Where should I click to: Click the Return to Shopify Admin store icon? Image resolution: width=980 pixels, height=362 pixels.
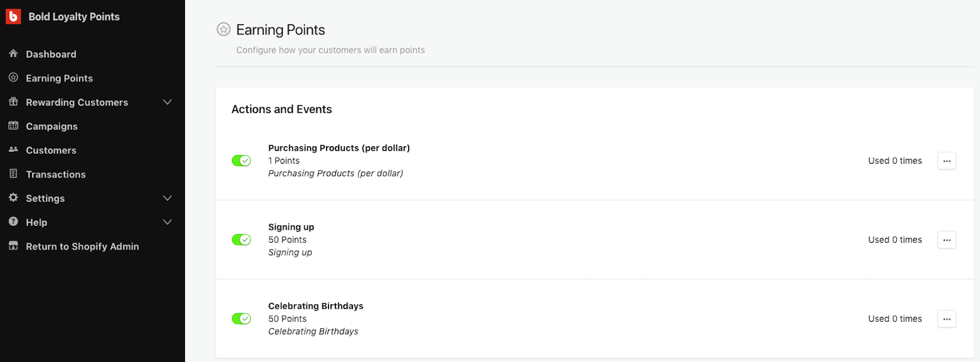point(13,246)
